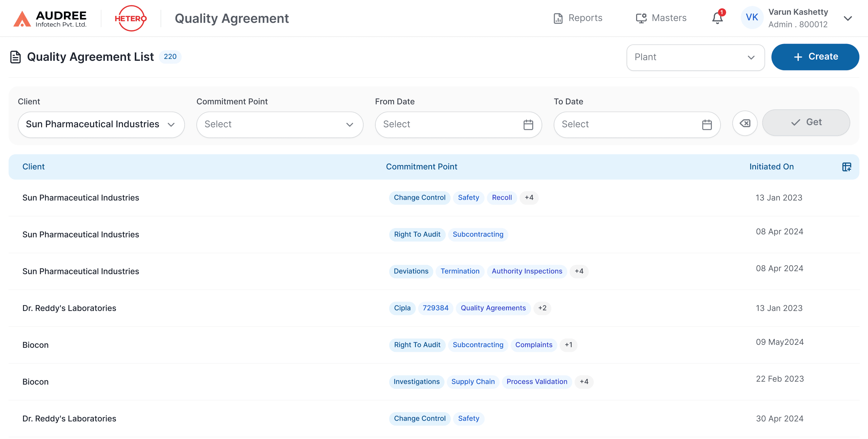
Task: Click the column settings icon in table header
Action: click(x=846, y=167)
